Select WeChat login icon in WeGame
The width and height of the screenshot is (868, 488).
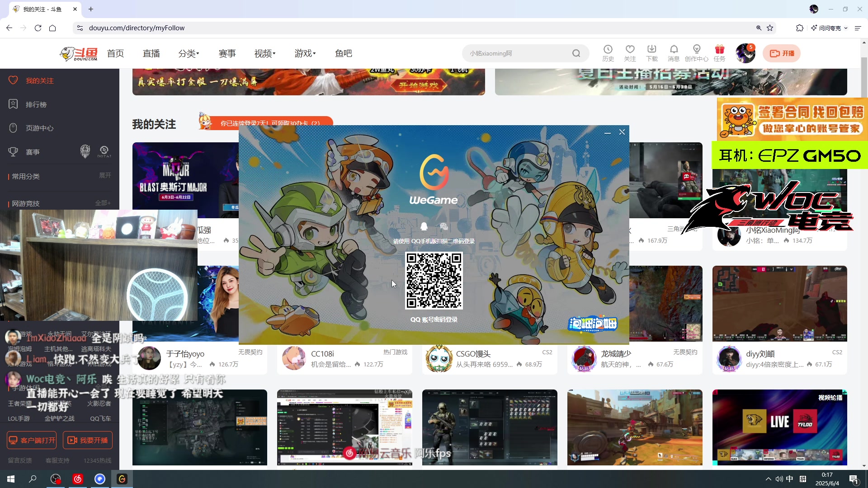pyautogui.click(x=444, y=226)
